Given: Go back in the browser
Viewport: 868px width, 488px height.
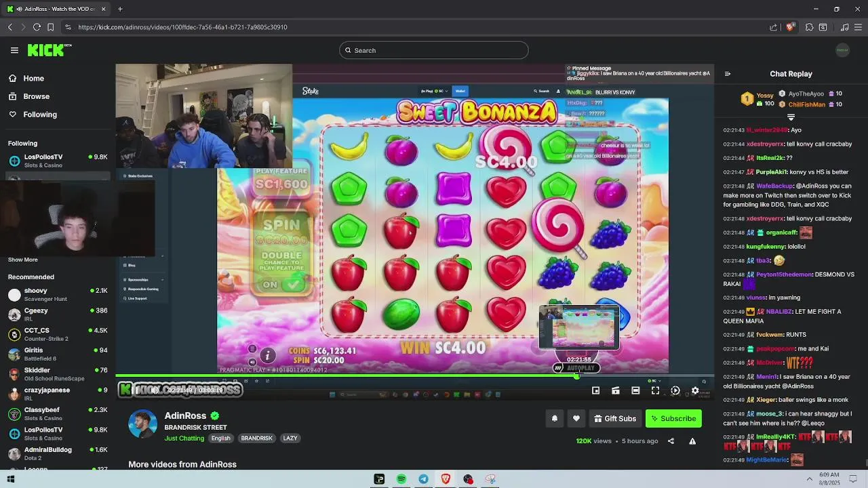Looking at the screenshot, I should click(x=9, y=27).
